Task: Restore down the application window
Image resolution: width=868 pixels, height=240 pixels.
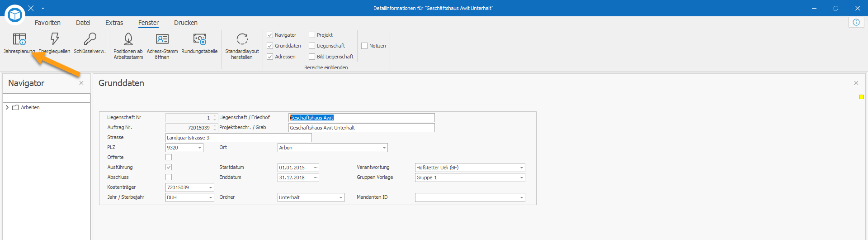Action: pos(836,8)
